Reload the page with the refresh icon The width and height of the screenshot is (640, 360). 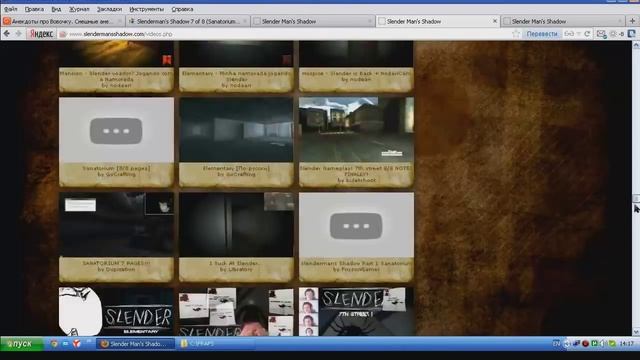pyautogui.click(x=587, y=34)
